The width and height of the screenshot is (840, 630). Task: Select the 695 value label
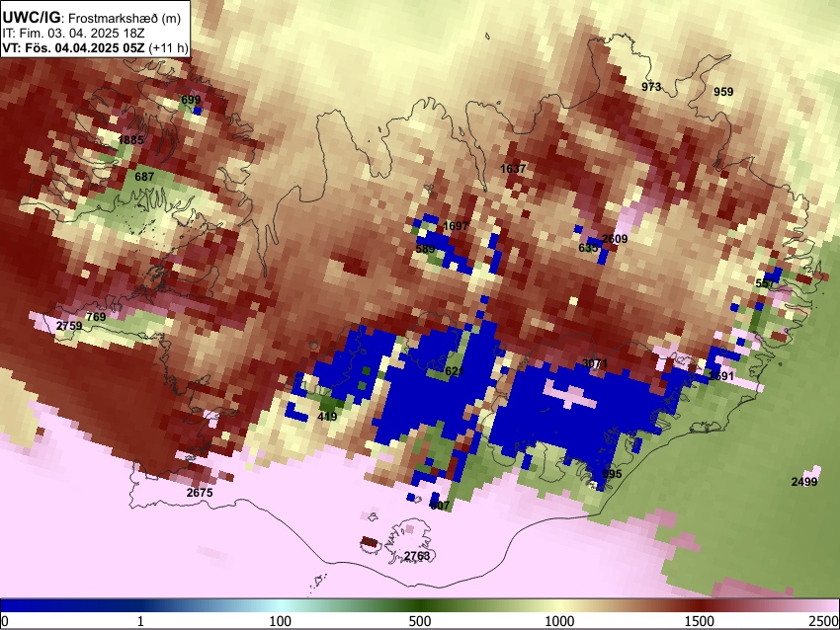pos(612,474)
